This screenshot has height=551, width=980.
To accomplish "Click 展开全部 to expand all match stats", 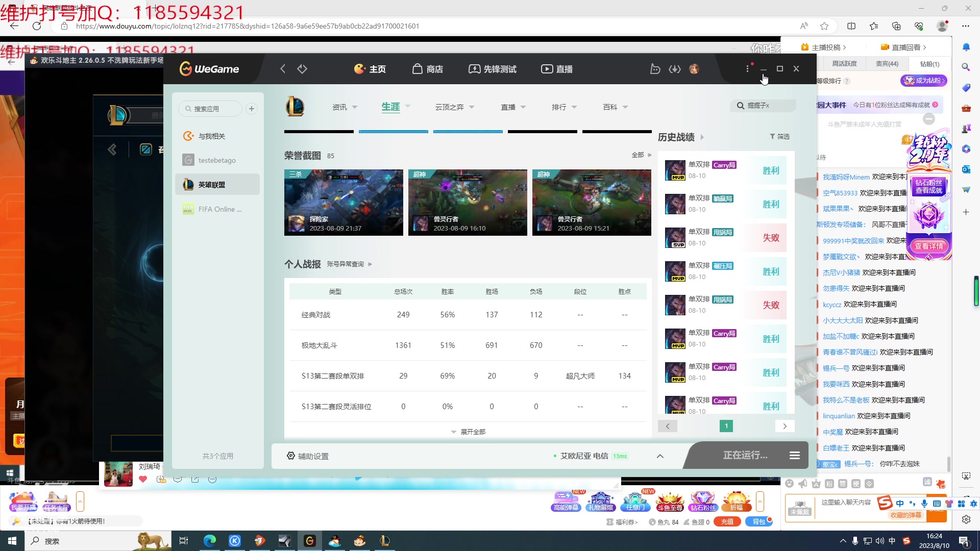I will [472, 431].
